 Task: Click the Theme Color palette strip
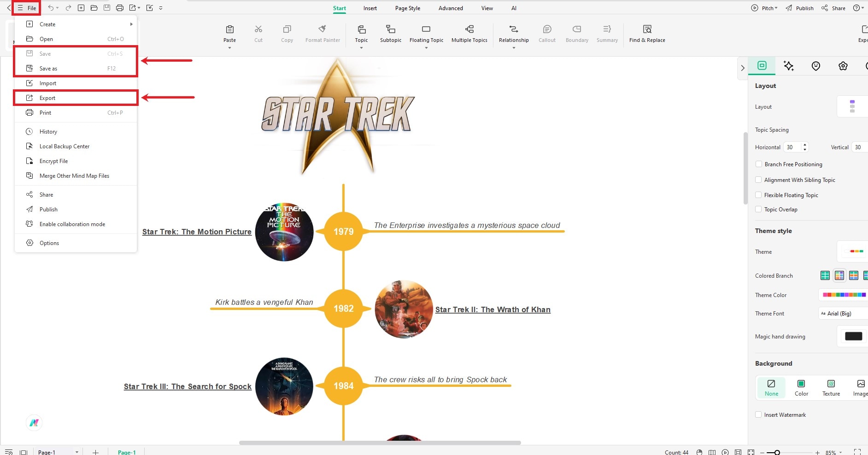pyautogui.click(x=844, y=295)
